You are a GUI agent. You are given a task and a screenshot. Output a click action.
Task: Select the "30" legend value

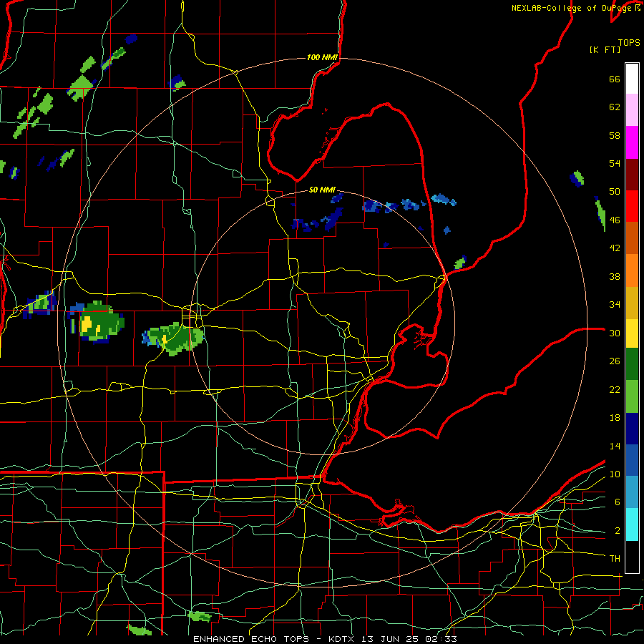615,333
